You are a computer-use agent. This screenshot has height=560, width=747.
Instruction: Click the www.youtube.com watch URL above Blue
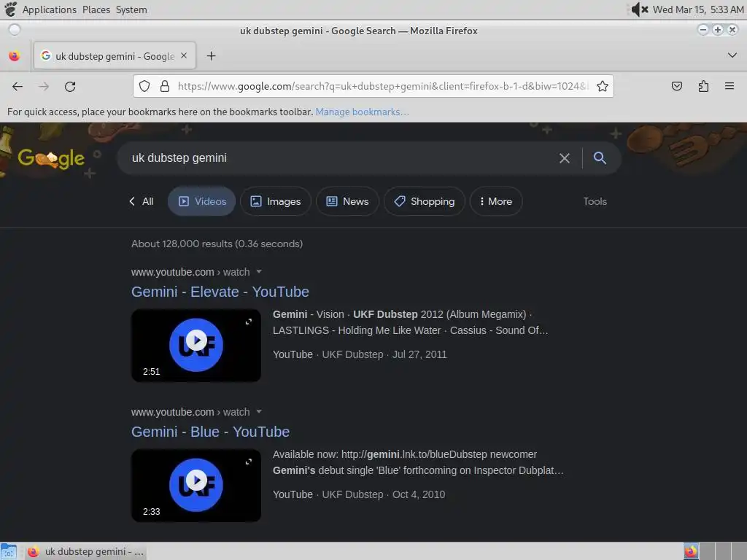click(190, 412)
